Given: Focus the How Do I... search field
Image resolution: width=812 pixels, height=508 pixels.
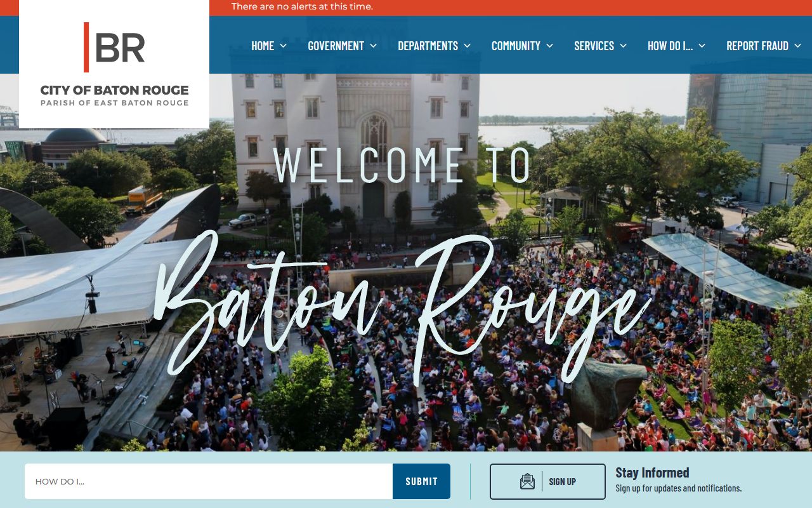Looking at the screenshot, I should coord(209,481).
